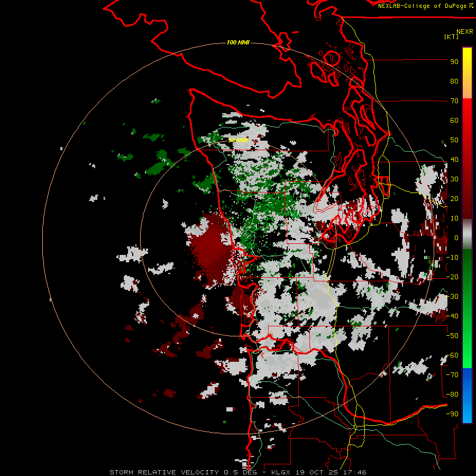Pick the gray zero-velocity segment of color bar
476x476 pixels.
(467, 234)
